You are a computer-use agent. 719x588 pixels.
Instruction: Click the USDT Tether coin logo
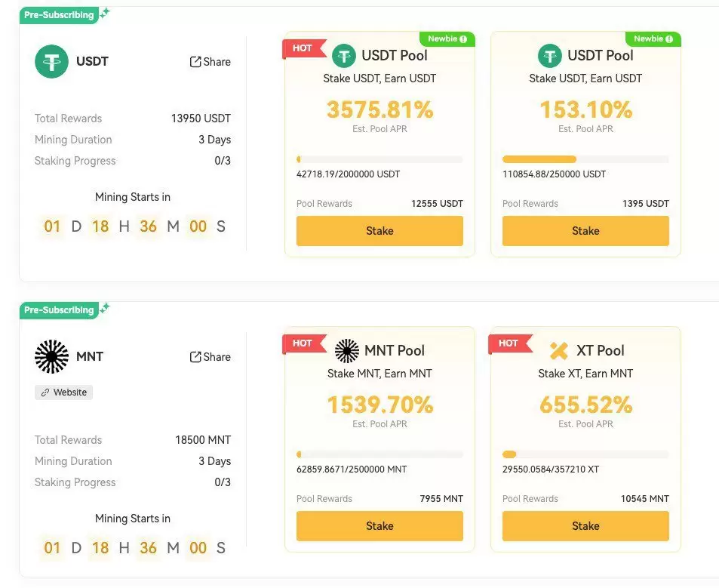point(51,61)
